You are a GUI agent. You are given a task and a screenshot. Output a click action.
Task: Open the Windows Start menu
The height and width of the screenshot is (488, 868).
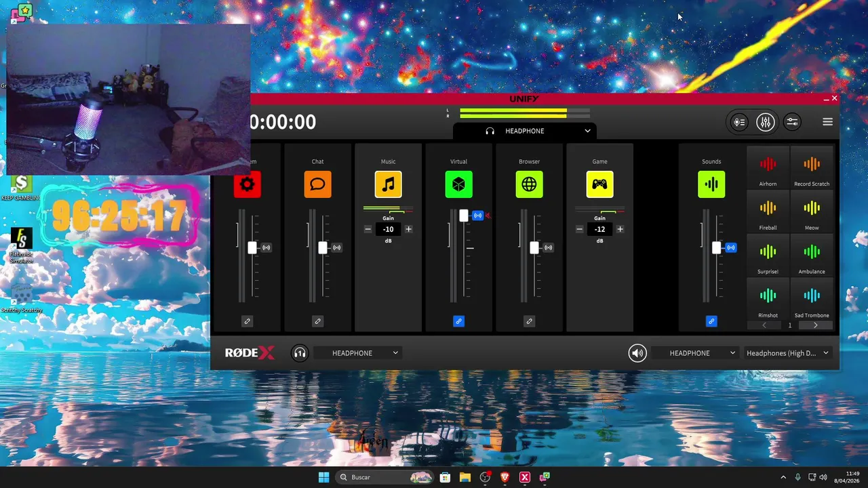[323, 477]
